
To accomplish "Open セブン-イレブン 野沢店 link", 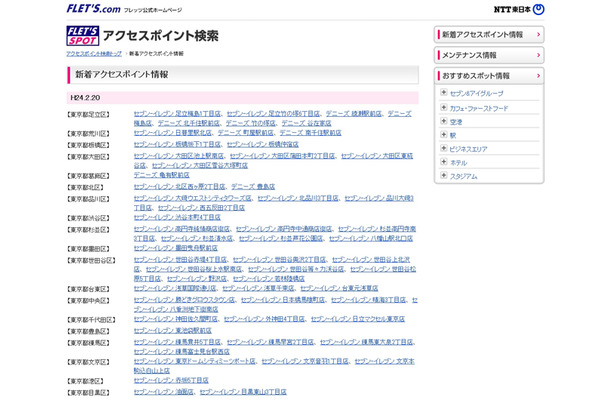I will click(196, 279).
